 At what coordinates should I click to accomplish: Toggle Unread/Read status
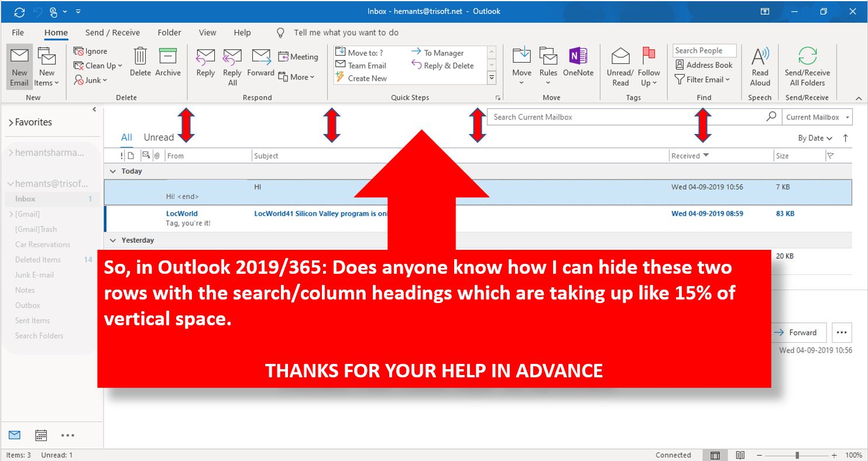[620, 67]
